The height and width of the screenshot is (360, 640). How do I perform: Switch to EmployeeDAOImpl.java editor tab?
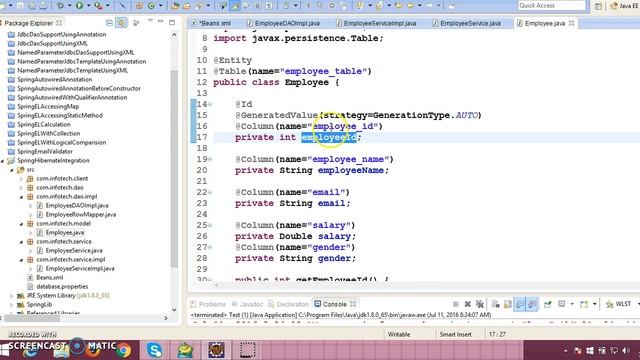coord(284,23)
